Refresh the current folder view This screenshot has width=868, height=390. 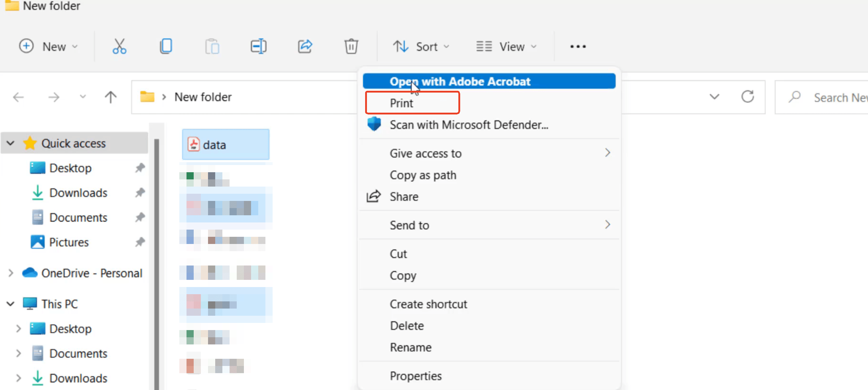pos(747,97)
